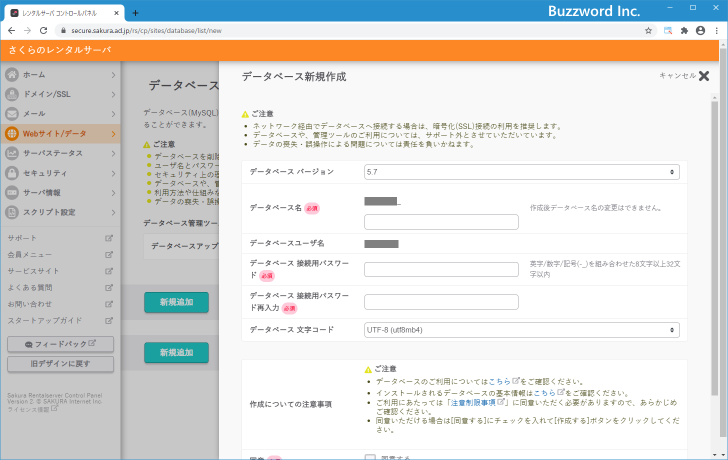
Task: Click the upper 新規追加 button
Action: click(176, 302)
